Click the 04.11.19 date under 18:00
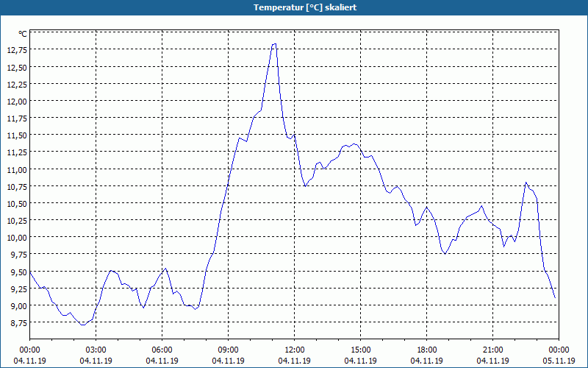Screen dimensions: 588x368 click(x=427, y=361)
